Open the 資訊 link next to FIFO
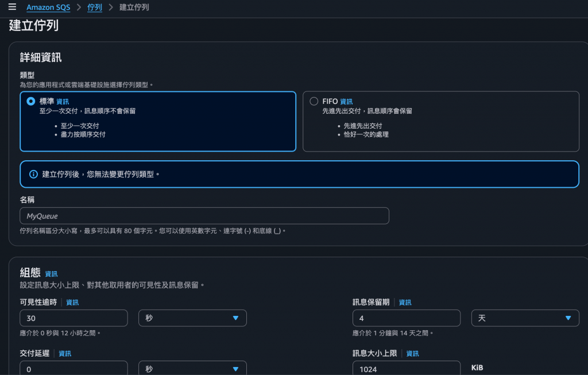Viewport: 588px width, 375px height. click(346, 102)
